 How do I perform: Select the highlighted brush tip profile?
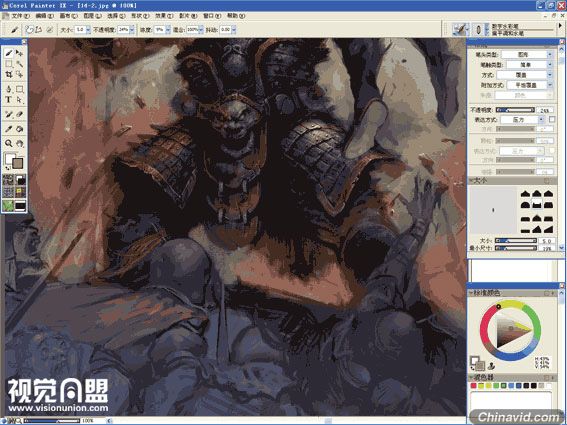[537, 204]
